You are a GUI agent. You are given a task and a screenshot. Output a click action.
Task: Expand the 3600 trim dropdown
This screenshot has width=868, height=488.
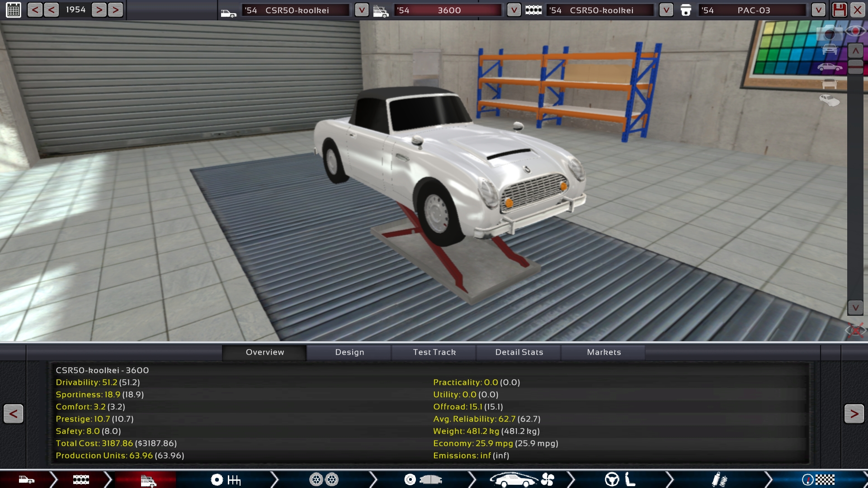[x=514, y=10]
